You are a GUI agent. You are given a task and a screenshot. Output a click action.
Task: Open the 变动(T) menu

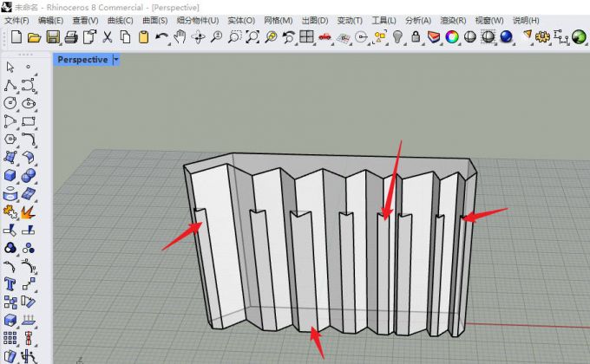point(350,20)
